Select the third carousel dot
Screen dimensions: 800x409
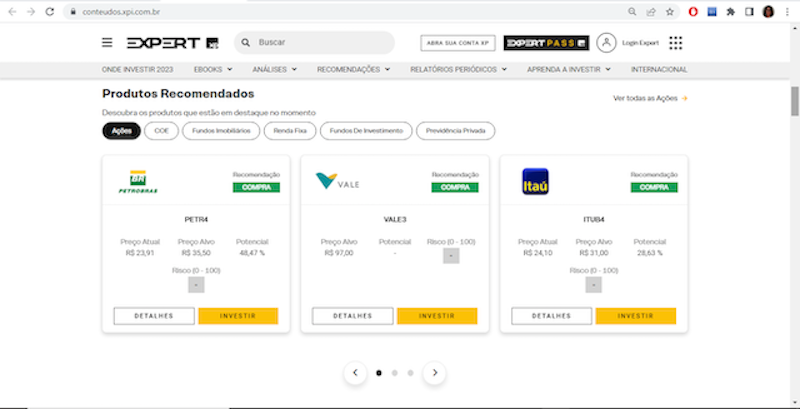(410, 373)
